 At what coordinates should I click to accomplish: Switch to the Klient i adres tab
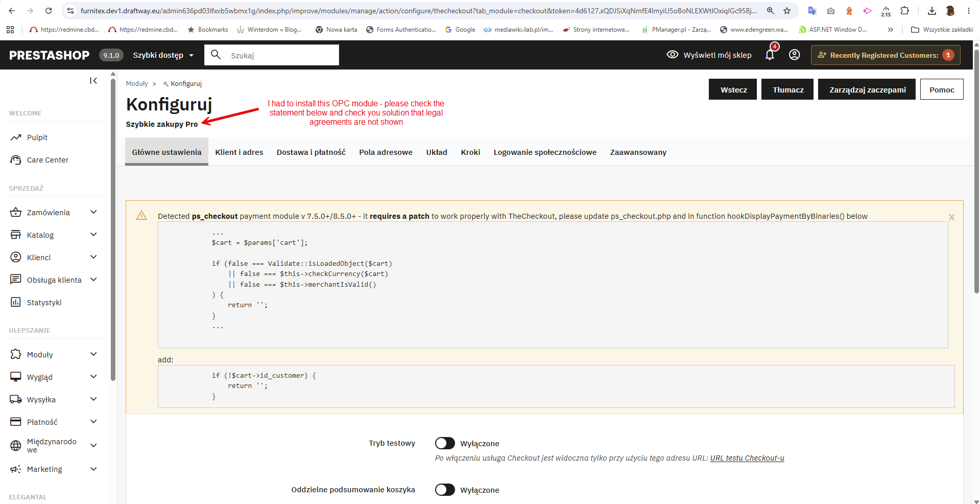click(239, 152)
